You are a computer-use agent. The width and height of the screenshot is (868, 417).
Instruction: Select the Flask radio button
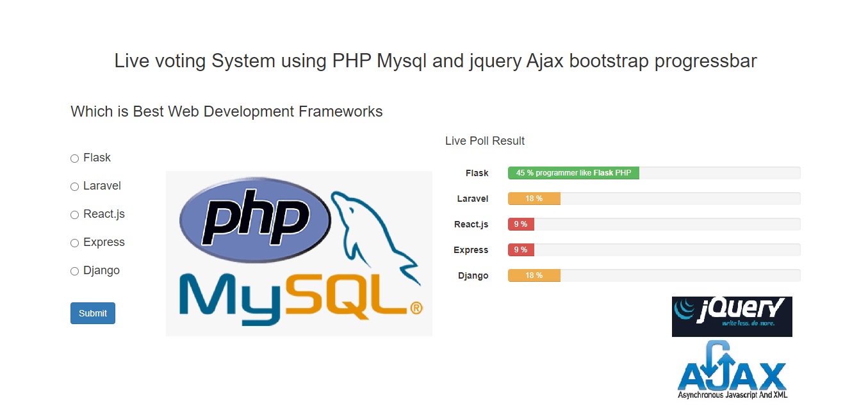(74, 158)
